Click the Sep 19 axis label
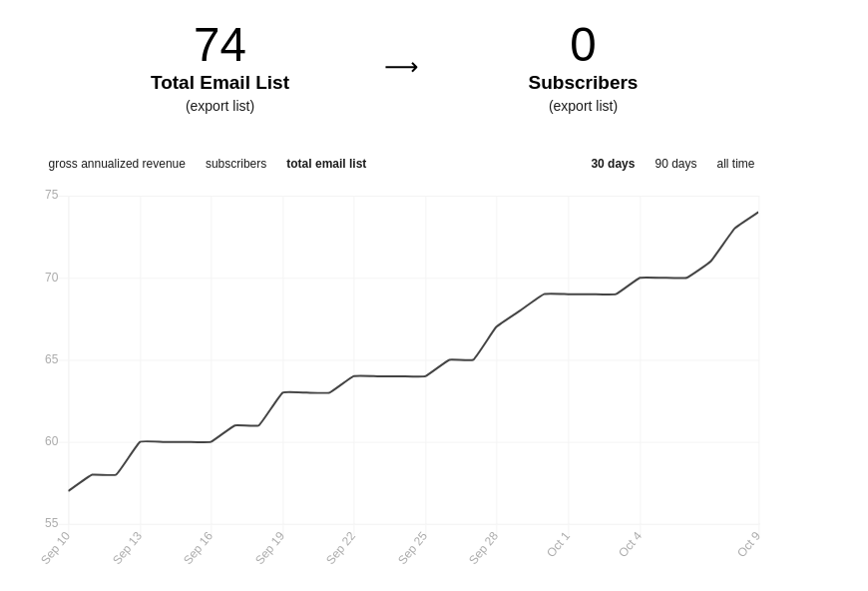The width and height of the screenshot is (868, 591). point(270,548)
